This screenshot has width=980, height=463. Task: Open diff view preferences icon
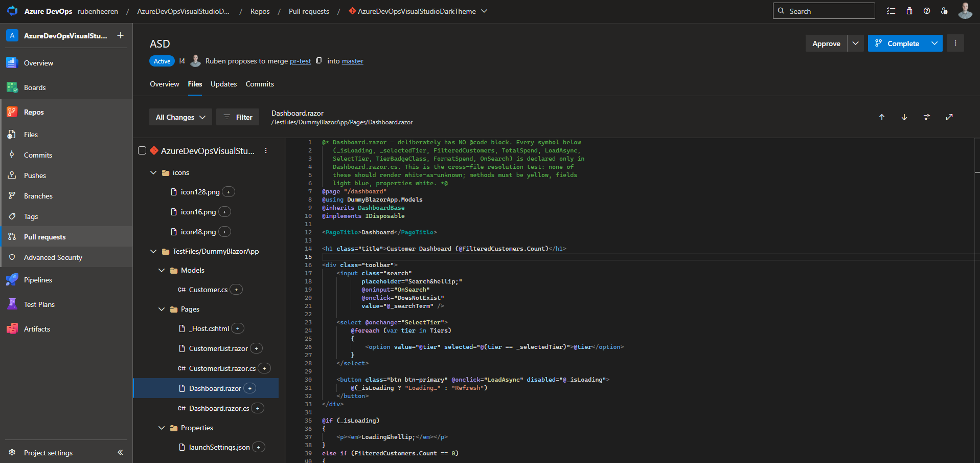tap(927, 117)
